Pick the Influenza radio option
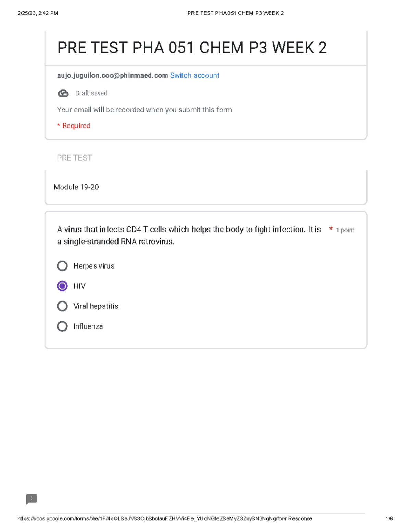 pyautogui.click(x=62, y=326)
